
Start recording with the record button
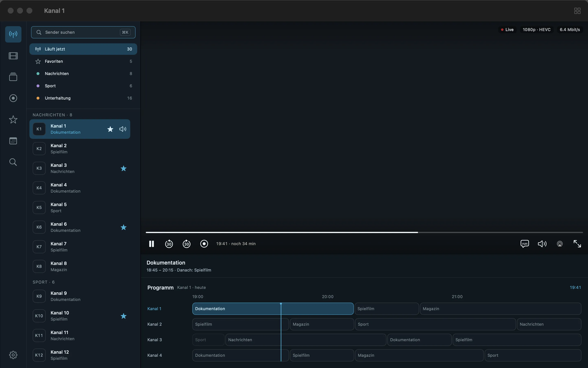coord(204,244)
